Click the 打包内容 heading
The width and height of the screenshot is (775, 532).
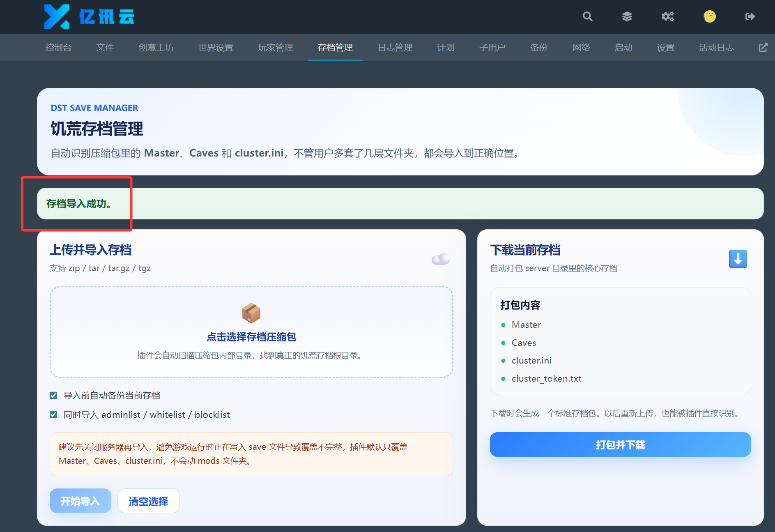point(520,305)
